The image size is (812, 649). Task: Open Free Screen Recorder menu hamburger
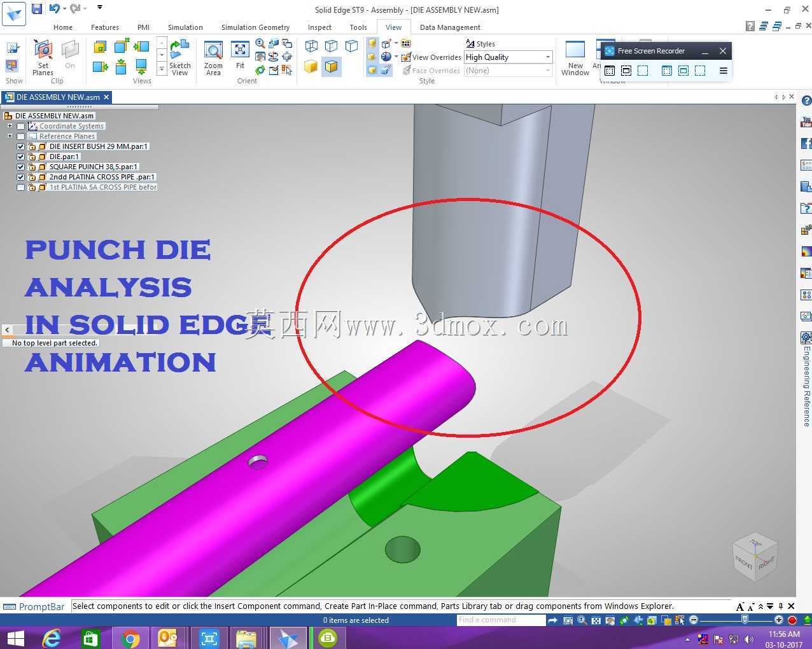coord(723,71)
